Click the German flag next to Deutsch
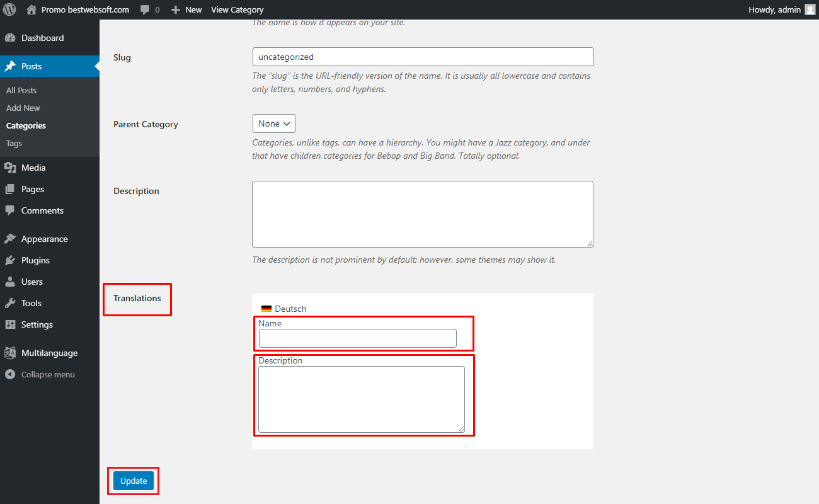 266,309
